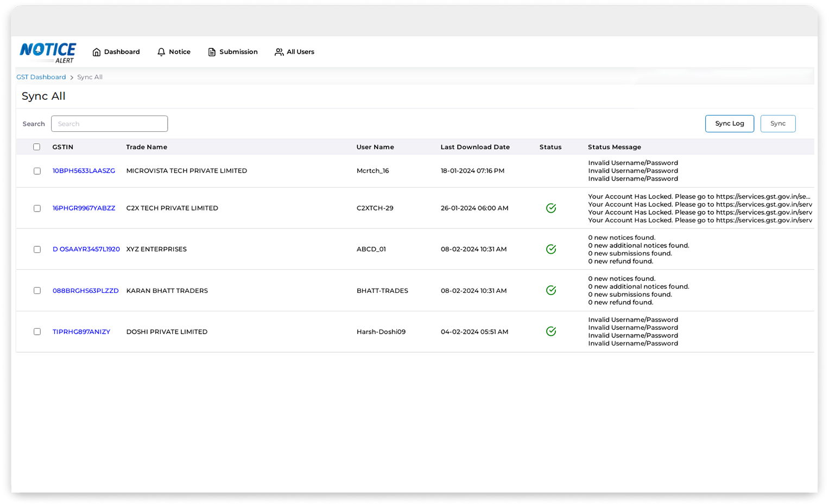Open GSTIN link 16PHGR9967YABZZ

tap(84, 208)
